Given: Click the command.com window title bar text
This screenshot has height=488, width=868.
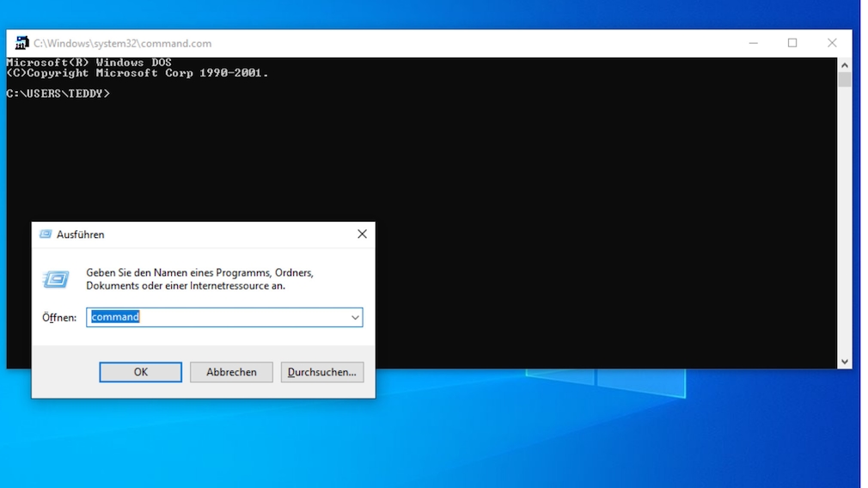Looking at the screenshot, I should tap(122, 43).
